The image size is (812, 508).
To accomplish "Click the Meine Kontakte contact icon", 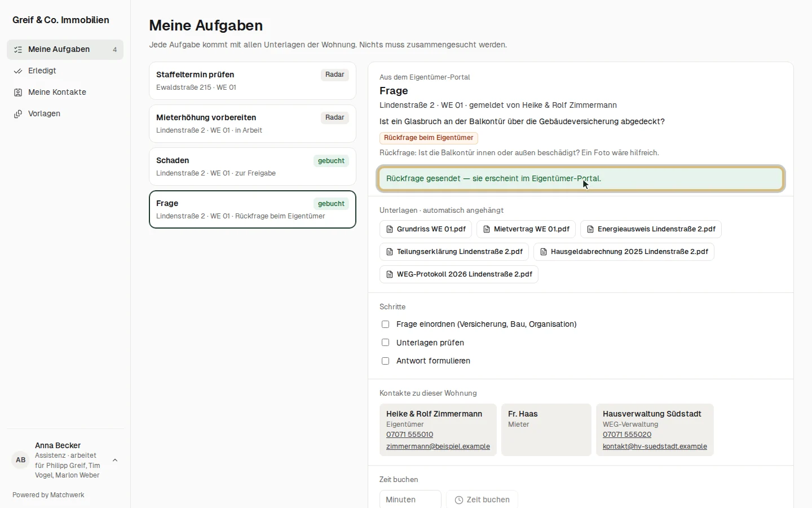I will tap(18, 93).
